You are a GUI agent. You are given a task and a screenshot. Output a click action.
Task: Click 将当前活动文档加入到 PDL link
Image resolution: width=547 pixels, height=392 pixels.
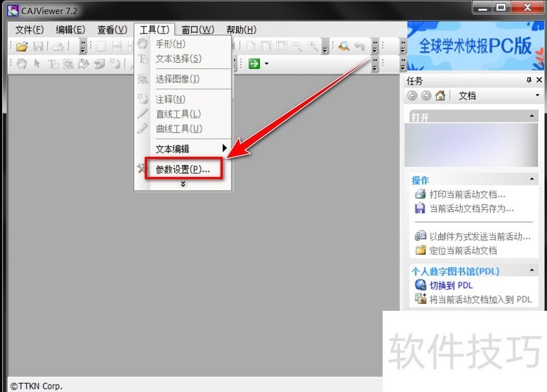click(x=481, y=300)
